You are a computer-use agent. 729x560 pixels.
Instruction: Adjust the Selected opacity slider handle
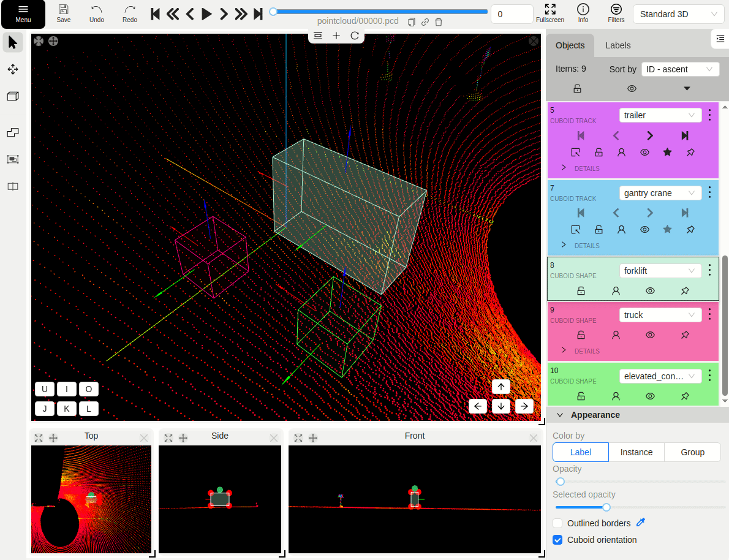pyautogui.click(x=606, y=507)
